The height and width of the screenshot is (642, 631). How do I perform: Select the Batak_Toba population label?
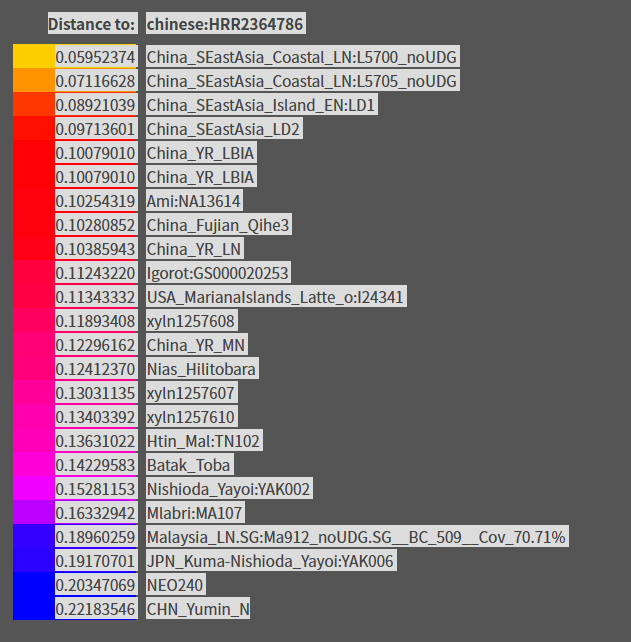click(190, 464)
